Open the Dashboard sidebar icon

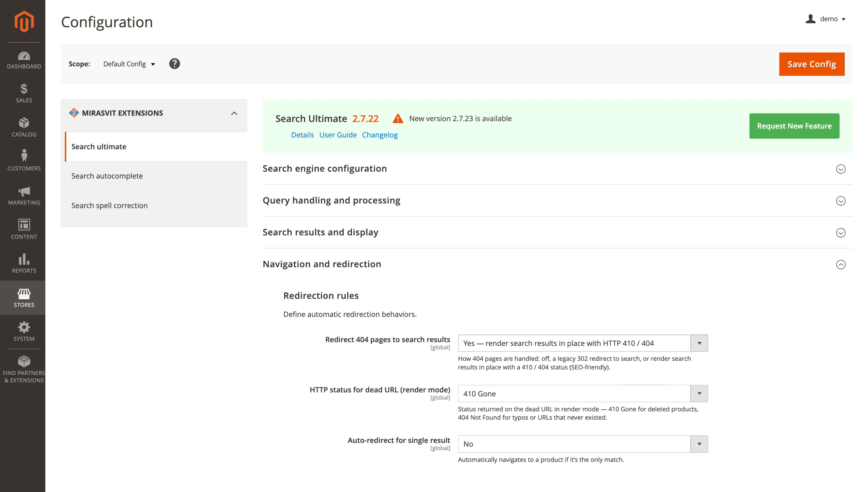(x=24, y=56)
